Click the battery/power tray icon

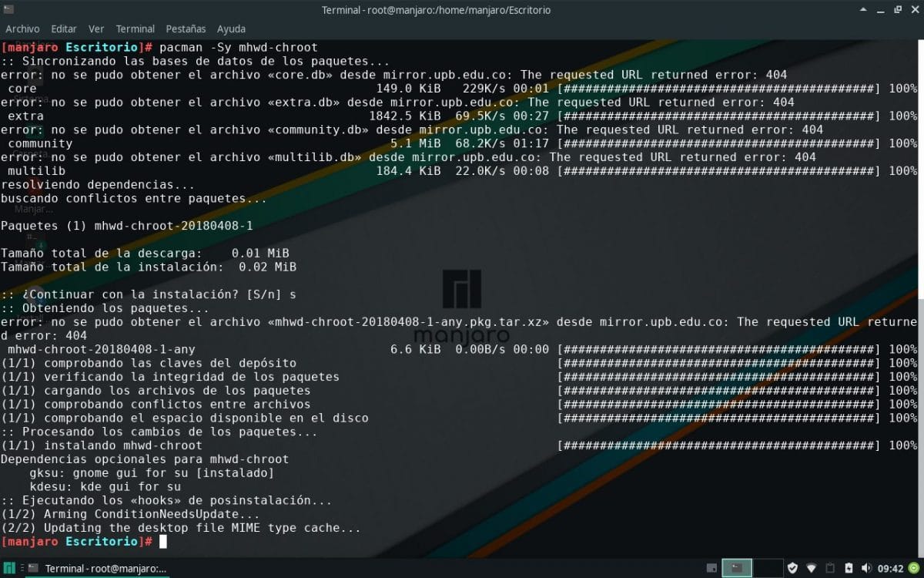tap(849, 568)
